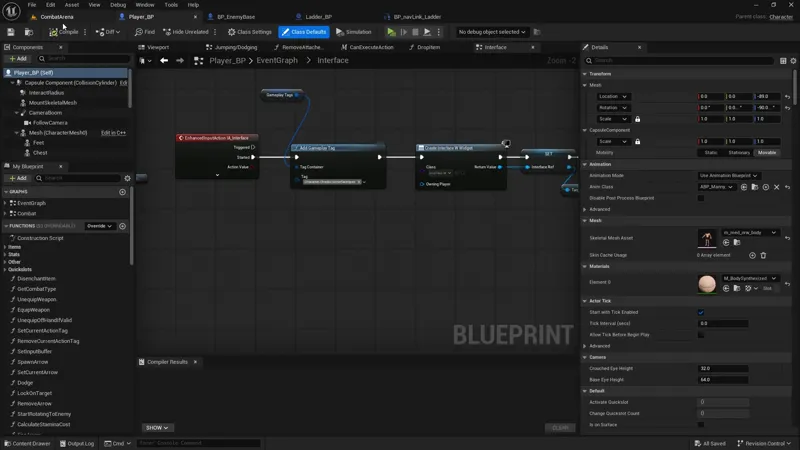
Task: Open Details property matrix grid icon
Action: pyautogui.click(x=783, y=61)
